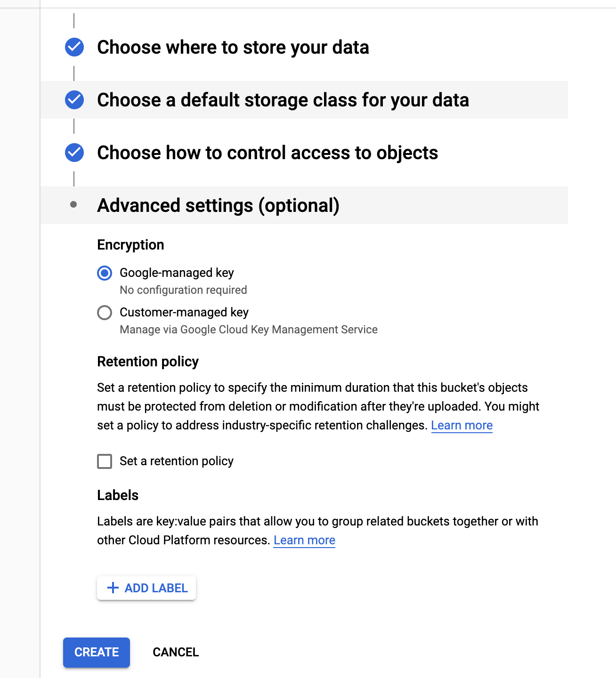Screen dimensions: 616x678
Task: Click the plus icon in Add Label
Action: [x=113, y=588]
